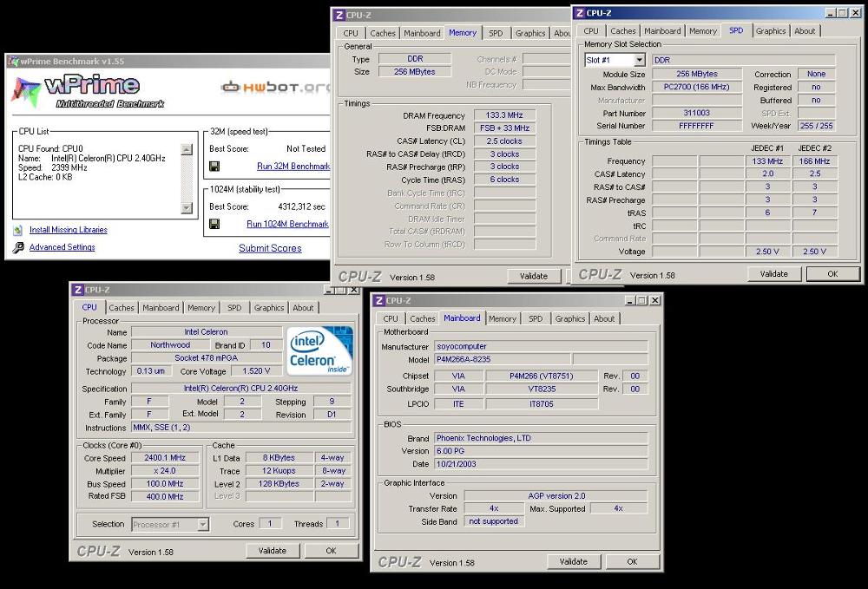Screen dimensions: 868x589
Task: Click the Memory Type DDR value
Action: click(415, 59)
